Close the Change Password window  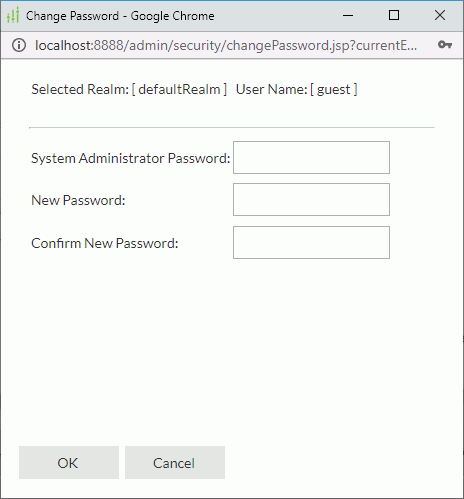[x=440, y=15]
